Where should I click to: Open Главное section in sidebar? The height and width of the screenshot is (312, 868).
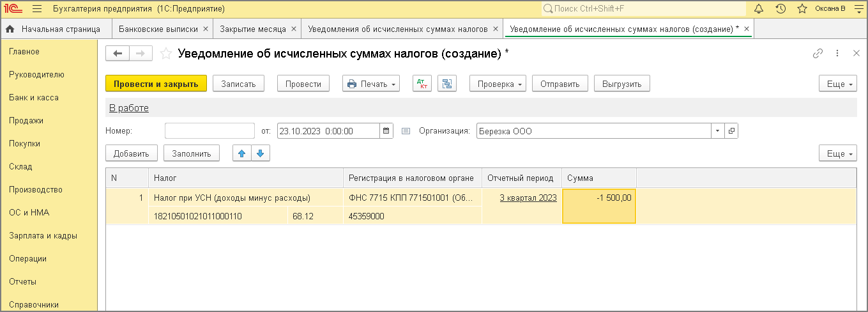tap(24, 52)
